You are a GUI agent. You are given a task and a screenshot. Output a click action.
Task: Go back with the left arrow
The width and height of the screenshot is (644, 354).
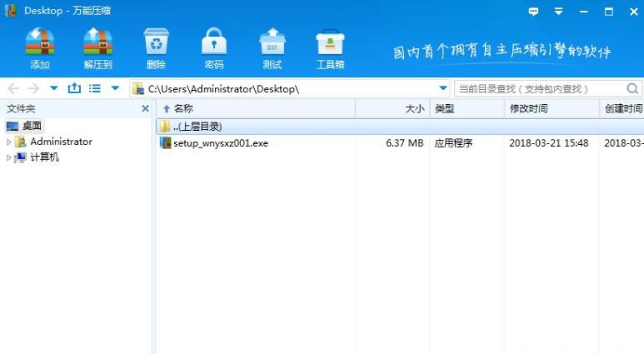point(13,88)
